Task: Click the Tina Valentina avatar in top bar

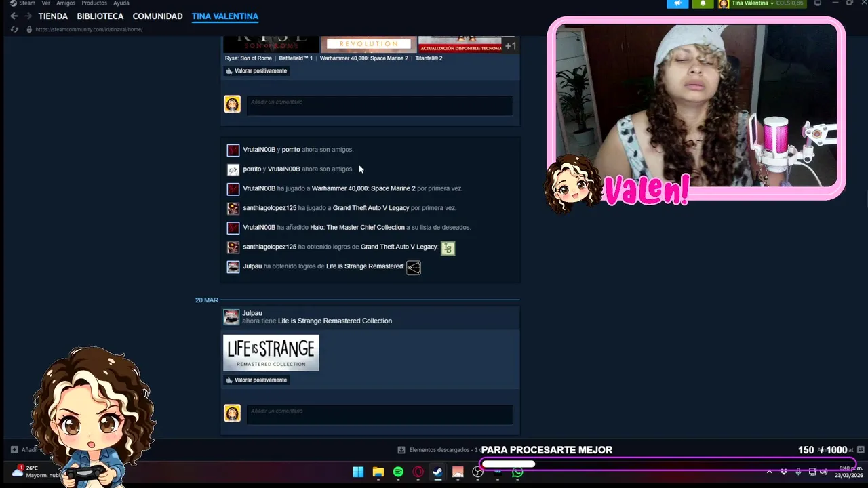Action: (724, 3)
